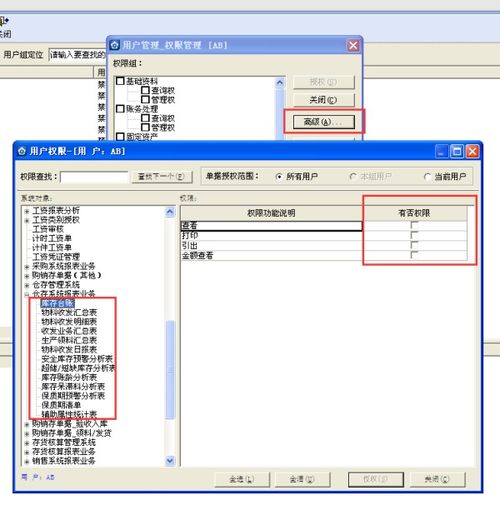
Task: Tick 有否权限 checkbox for 引出
Action: (414, 246)
